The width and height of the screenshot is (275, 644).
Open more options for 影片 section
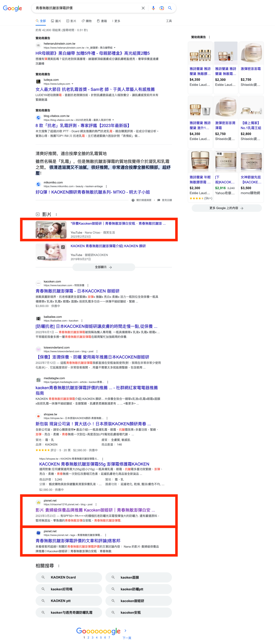(56, 215)
